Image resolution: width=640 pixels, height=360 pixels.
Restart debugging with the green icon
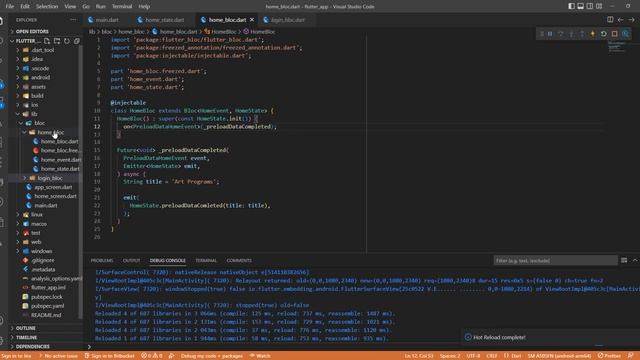tap(604, 34)
